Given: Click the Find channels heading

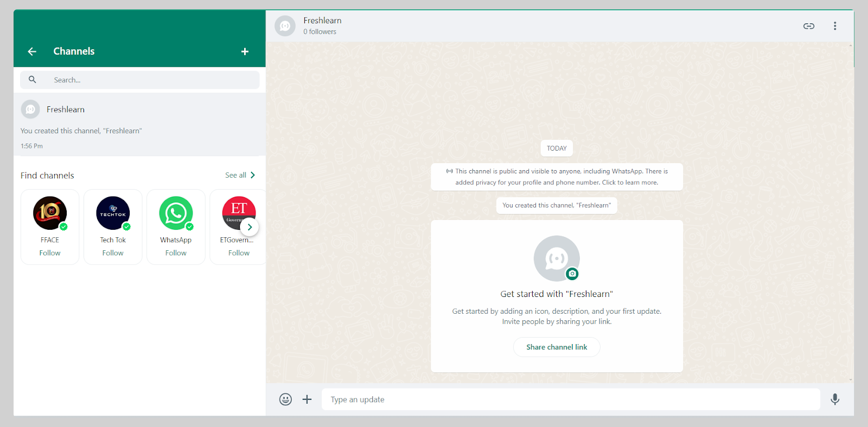Looking at the screenshot, I should (47, 176).
